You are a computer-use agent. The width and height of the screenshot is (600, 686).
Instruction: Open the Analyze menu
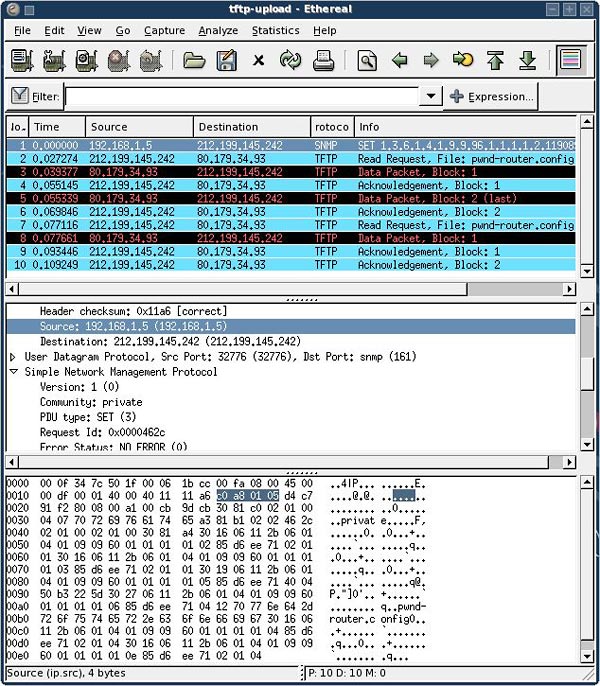tap(217, 30)
